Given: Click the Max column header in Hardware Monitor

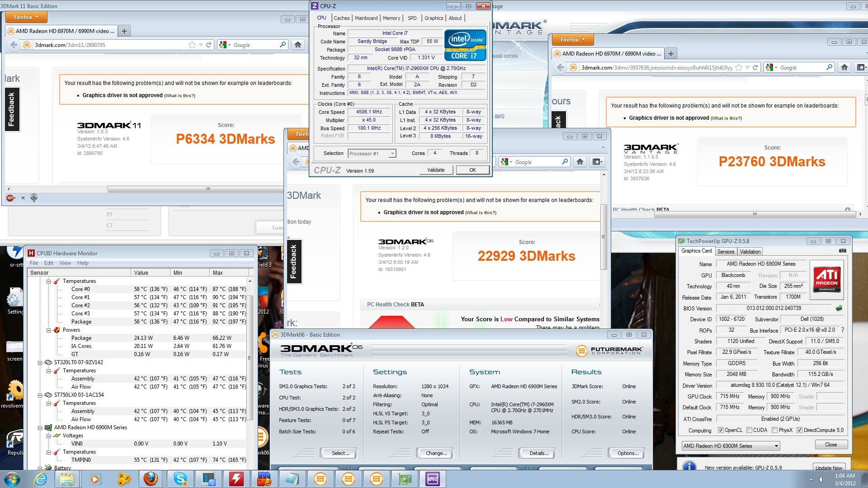Looking at the screenshot, I should tap(230, 272).
